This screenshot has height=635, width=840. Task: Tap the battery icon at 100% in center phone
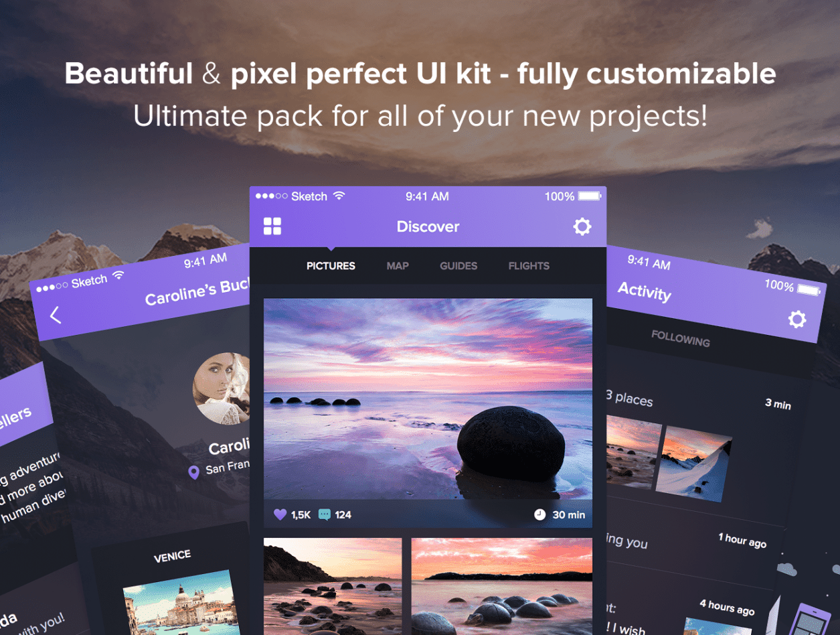pyautogui.click(x=590, y=196)
